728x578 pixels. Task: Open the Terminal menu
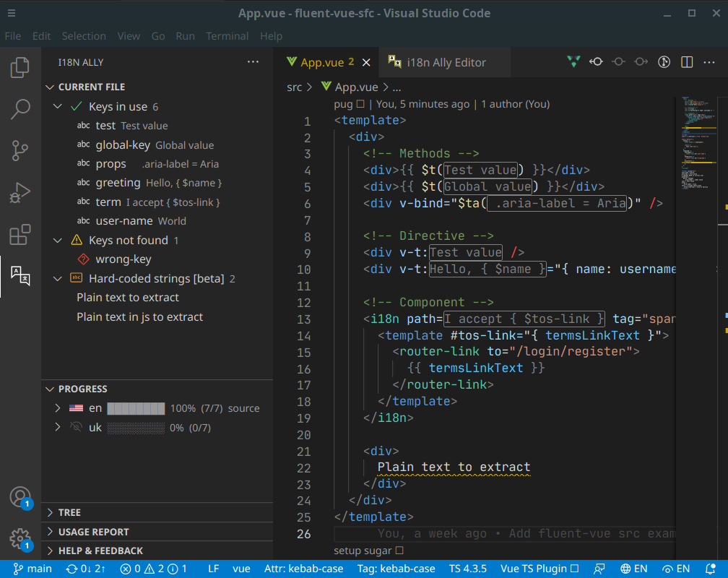tap(227, 36)
